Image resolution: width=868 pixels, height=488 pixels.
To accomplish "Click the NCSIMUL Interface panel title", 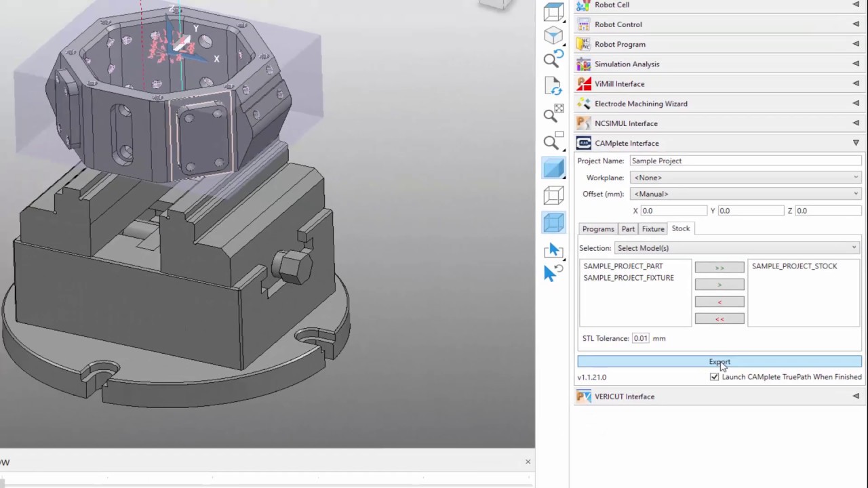I will coord(626,123).
